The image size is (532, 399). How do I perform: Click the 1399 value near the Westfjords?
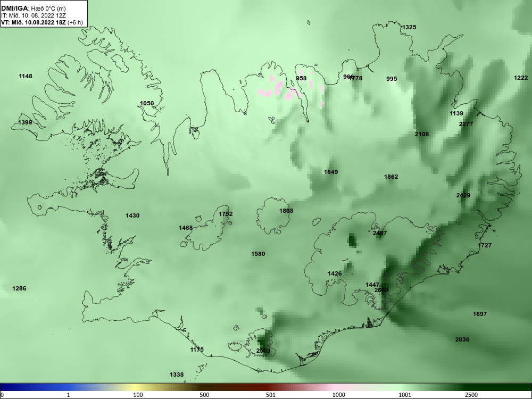[25, 122]
